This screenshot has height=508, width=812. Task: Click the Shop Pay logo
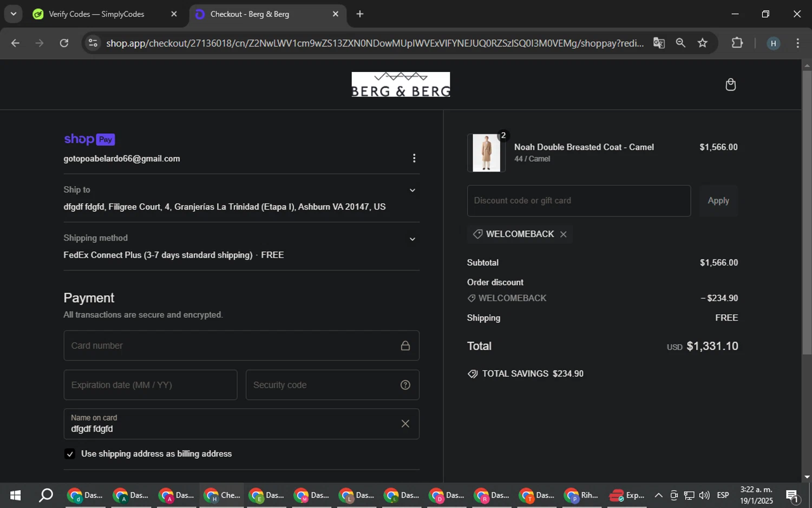tap(89, 139)
